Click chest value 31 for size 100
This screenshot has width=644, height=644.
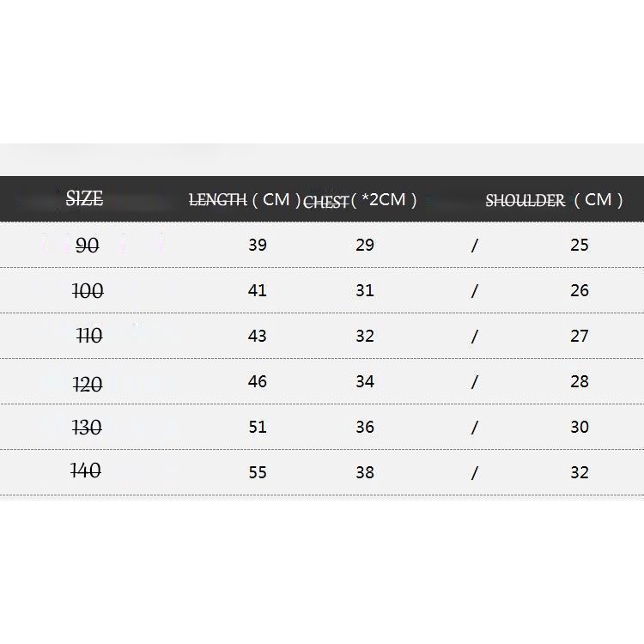365,291
